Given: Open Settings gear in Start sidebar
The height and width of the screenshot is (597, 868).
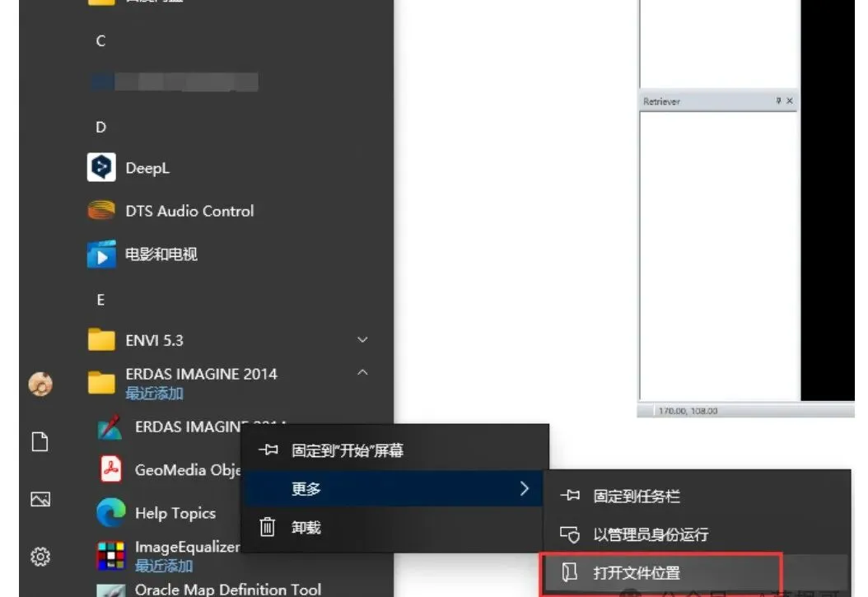Looking at the screenshot, I should click(x=40, y=556).
